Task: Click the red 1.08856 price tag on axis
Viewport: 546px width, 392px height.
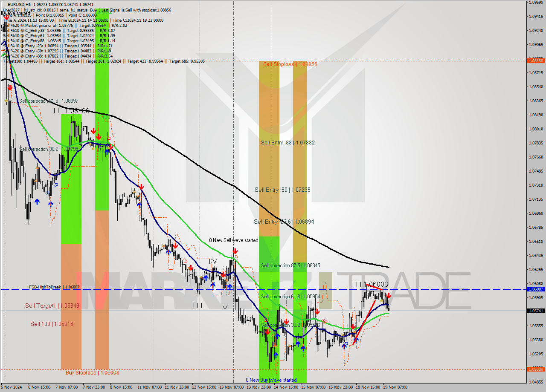Action: tap(536, 61)
